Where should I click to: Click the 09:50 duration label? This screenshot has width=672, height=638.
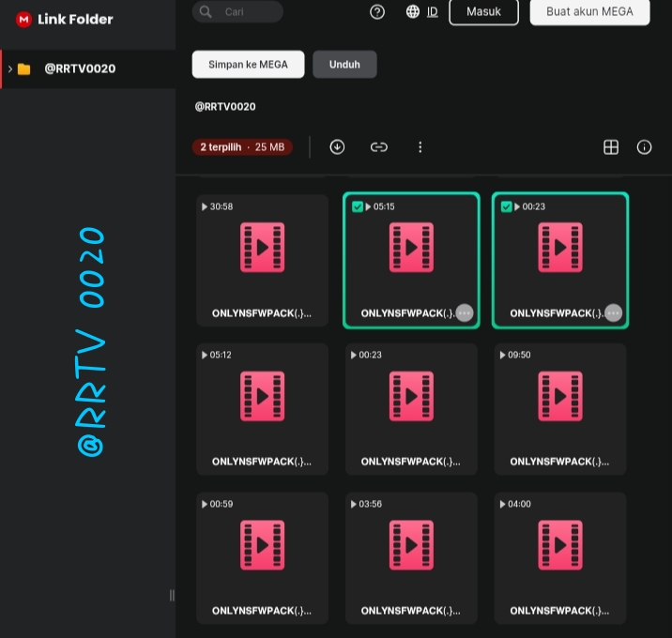pyautogui.click(x=519, y=355)
